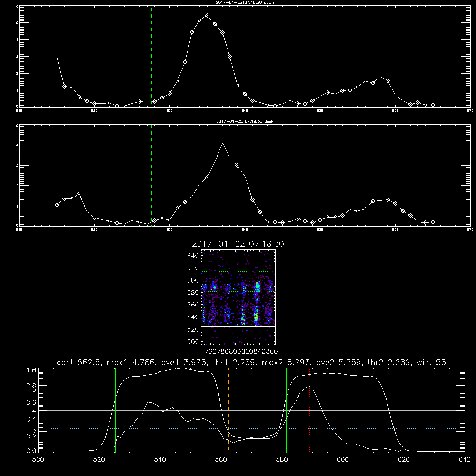Click the first data point of the dusk curve
Viewport: 476px width, 476px height.
coord(57,205)
